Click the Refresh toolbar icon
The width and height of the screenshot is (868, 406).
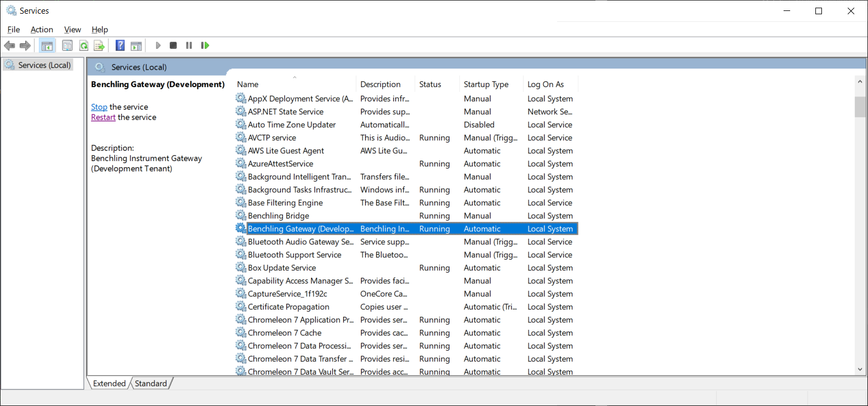(83, 45)
